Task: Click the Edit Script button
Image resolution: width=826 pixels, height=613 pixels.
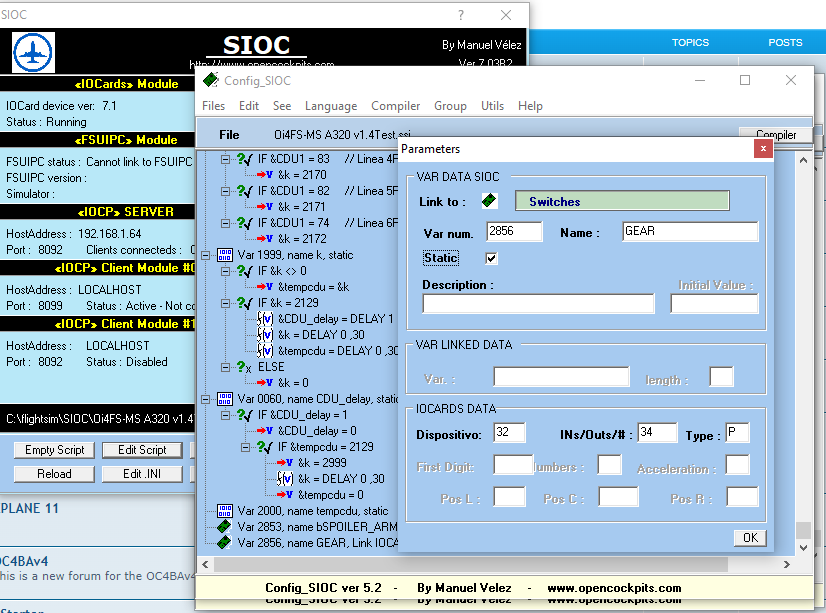Action: point(142,450)
